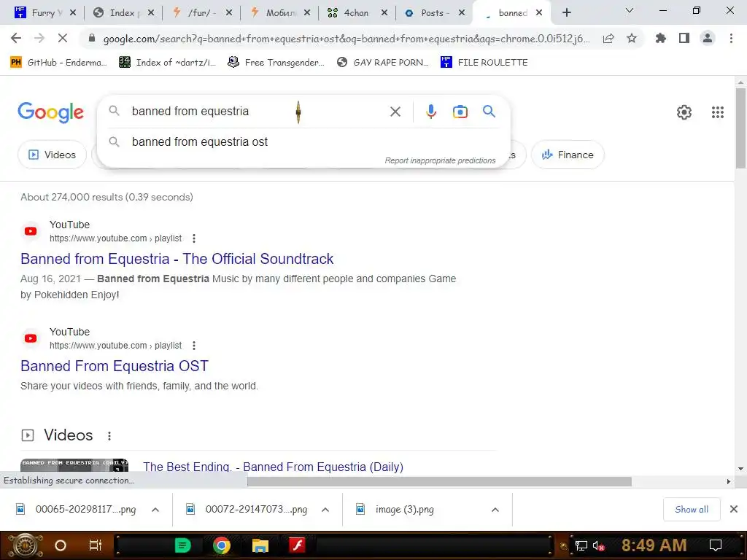Open Videos section three-dot menu
This screenshot has width=747, height=560.
(109, 436)
